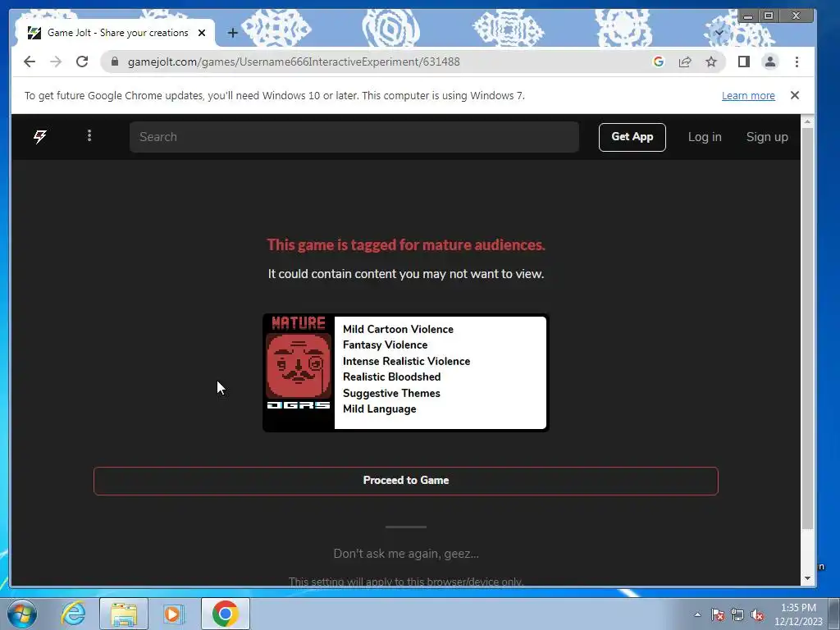The image size is (840, 630).
Task: Open a new tab with plus button
Action: click(x=232, y=33)
